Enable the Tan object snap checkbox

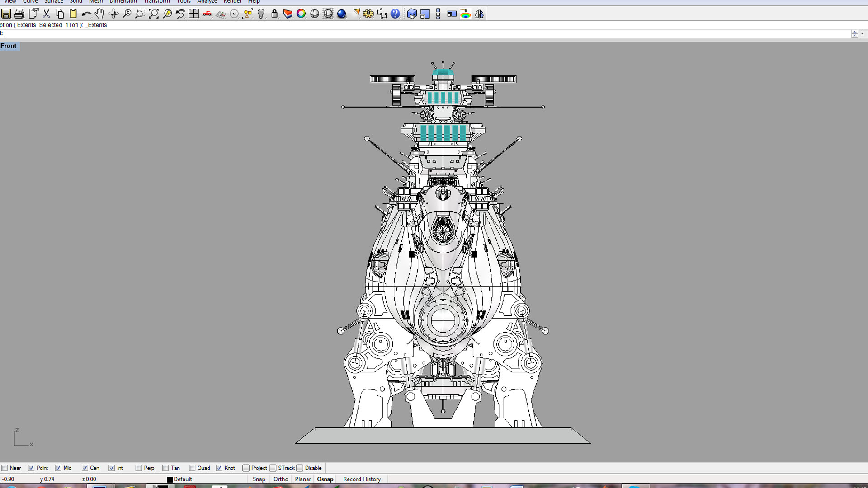[x=165, y=468]
